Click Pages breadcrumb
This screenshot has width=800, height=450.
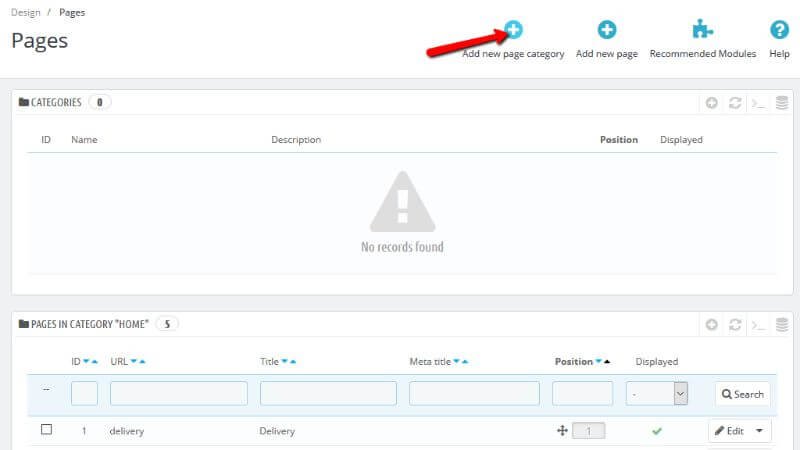pyautogui.click(x=72, y=13)
